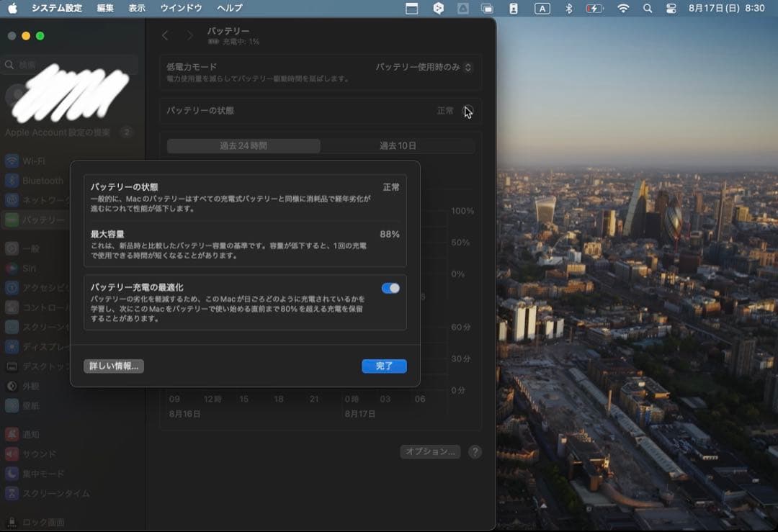778x532 pixels.
Task: Open the Apple logo menu
Action: (12, 9)
